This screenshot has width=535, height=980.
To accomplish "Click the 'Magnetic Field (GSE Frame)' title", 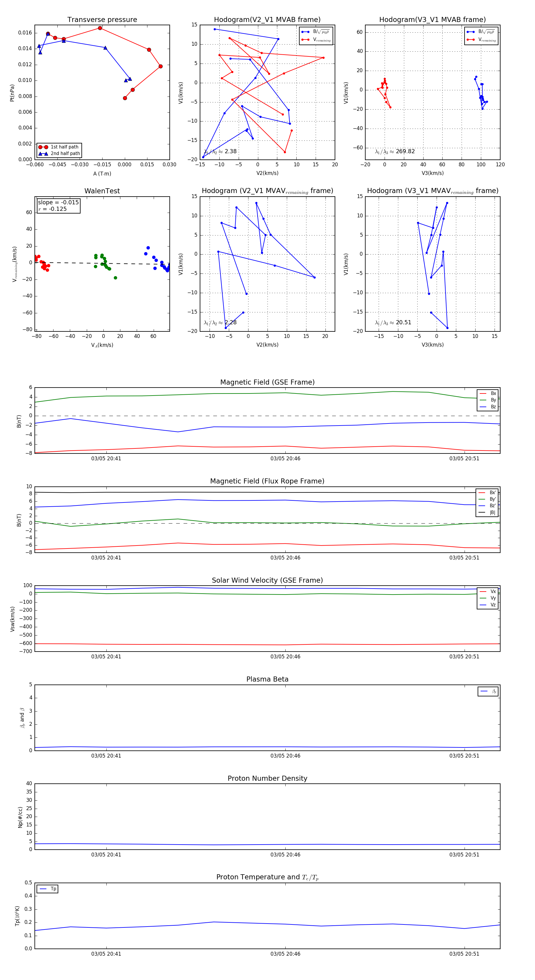I will [267, 382].
